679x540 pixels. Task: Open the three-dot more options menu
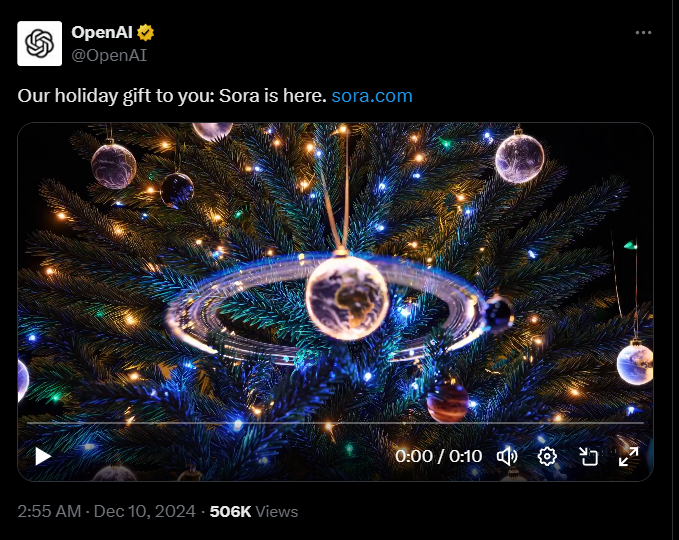tap(643, 32)
